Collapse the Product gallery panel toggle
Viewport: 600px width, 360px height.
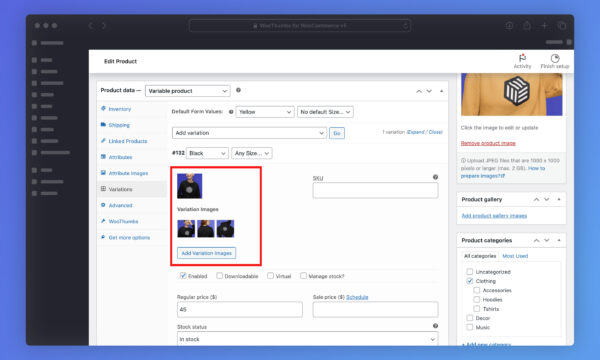tap(559, 199)
